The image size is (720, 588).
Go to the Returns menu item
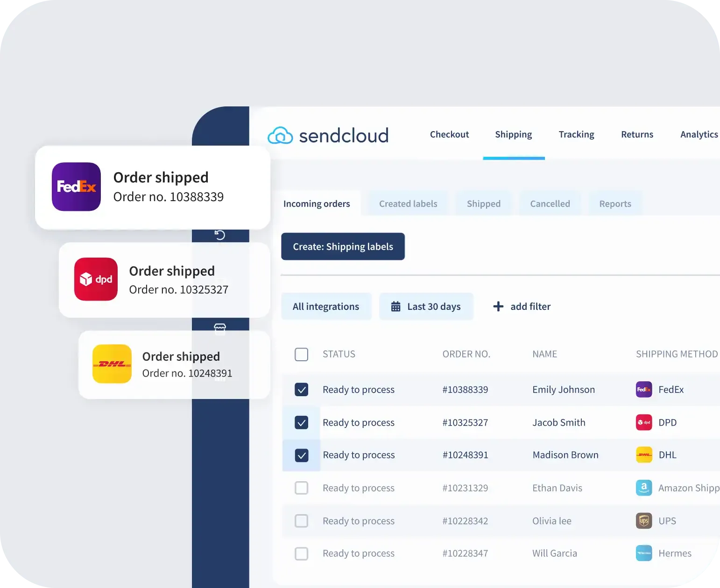pos(637,134)
